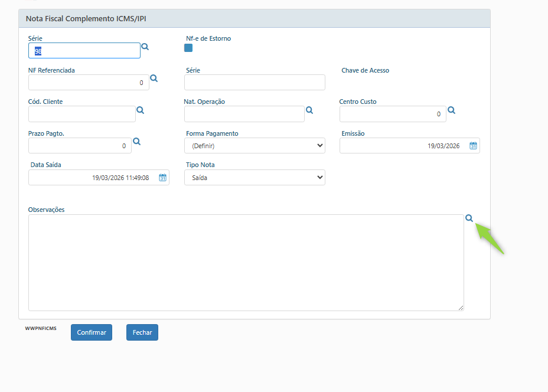Expand the Forma Pagamento dropdown
548x392 pixels.
pos(255,146)
